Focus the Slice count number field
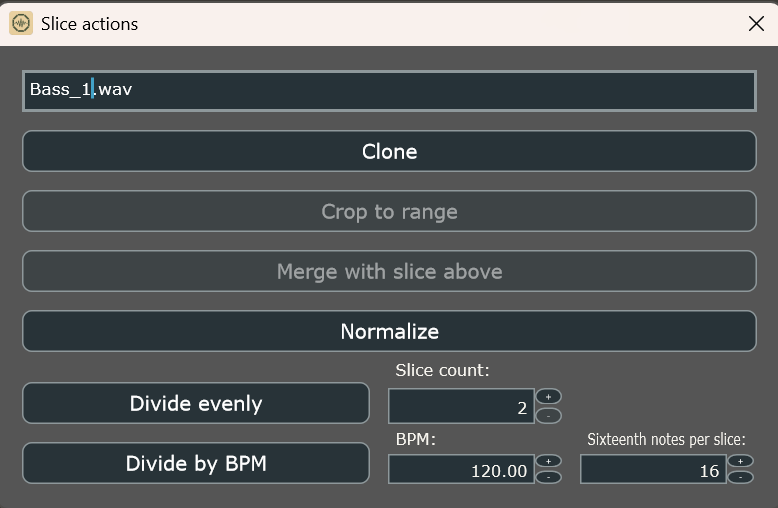 click(461, 406)
